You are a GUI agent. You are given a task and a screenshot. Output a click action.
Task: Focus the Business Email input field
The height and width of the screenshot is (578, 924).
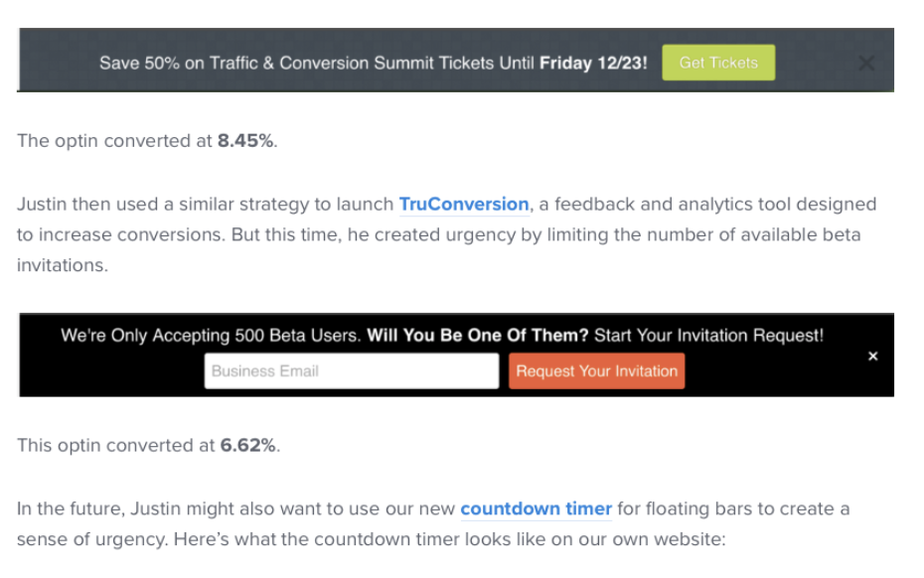[x=351, y=370]
